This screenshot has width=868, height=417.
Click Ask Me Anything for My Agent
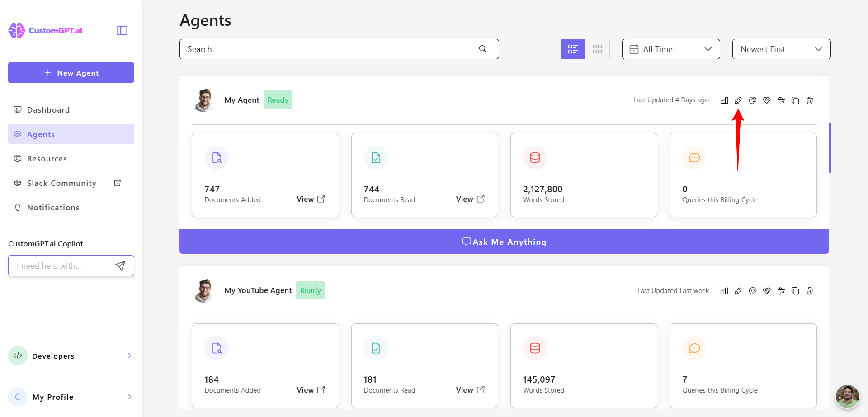tap(504, 242)
